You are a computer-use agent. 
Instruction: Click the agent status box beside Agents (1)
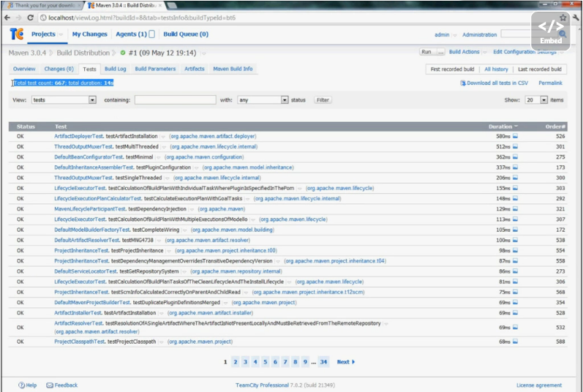(x=151, y=34)
